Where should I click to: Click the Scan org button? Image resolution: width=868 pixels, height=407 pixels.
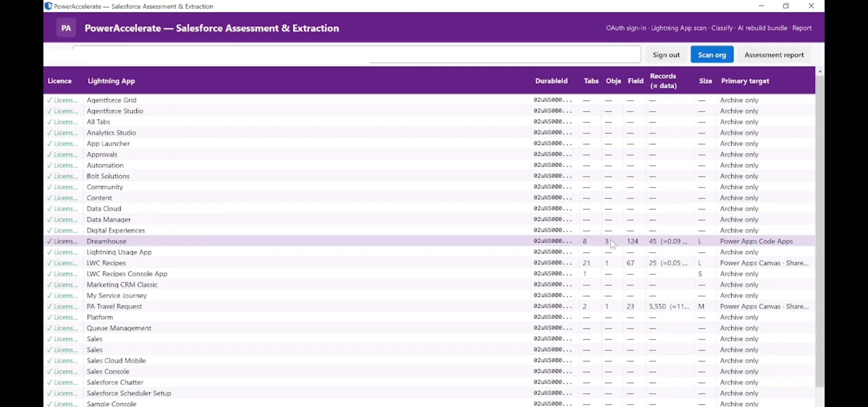[x=712, y=55]
